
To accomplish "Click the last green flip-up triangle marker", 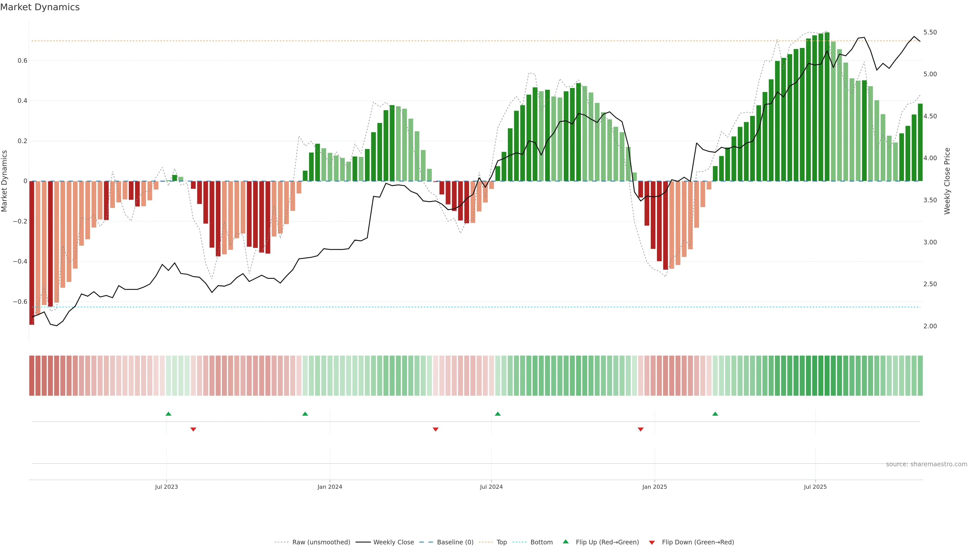I will tap(715, 414).
